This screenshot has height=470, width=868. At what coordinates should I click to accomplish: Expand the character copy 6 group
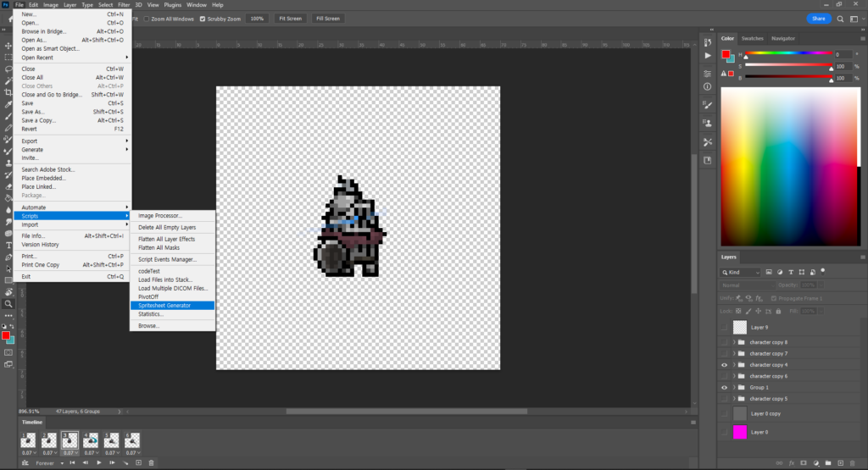coord(734,376)
